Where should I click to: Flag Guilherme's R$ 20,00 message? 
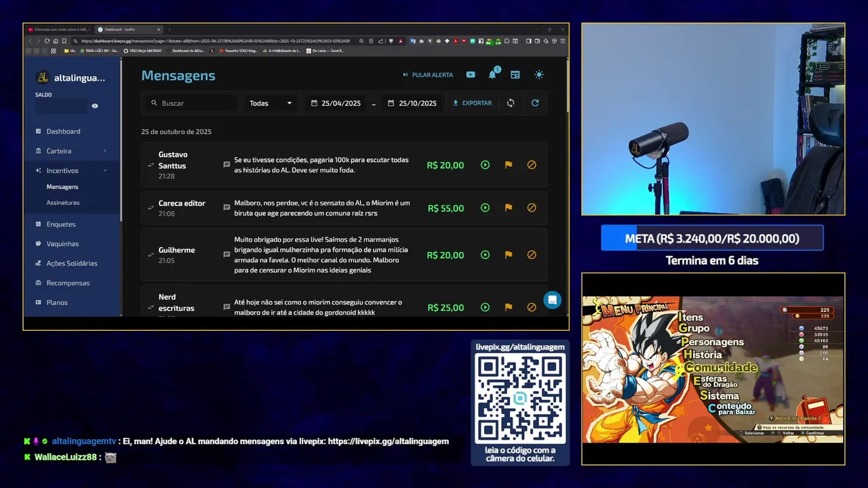pos(509,255)
